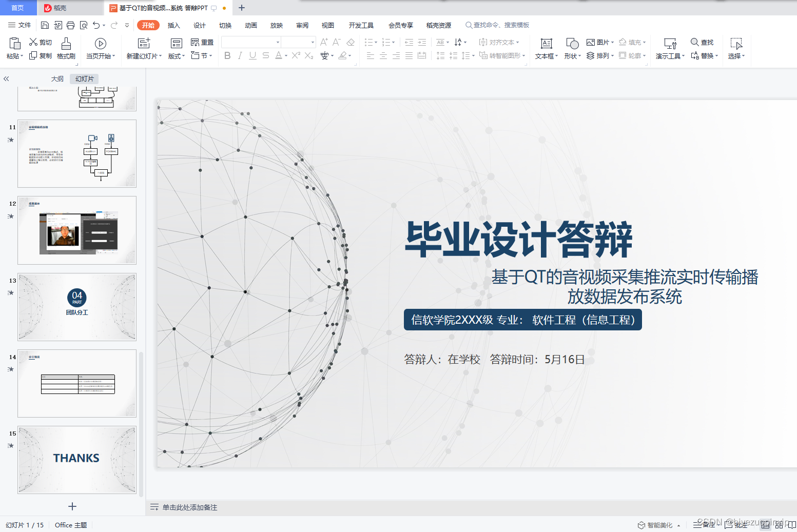Select the Format Painter (格式刷) tool

pyautogui.click(x=66, y=49)
